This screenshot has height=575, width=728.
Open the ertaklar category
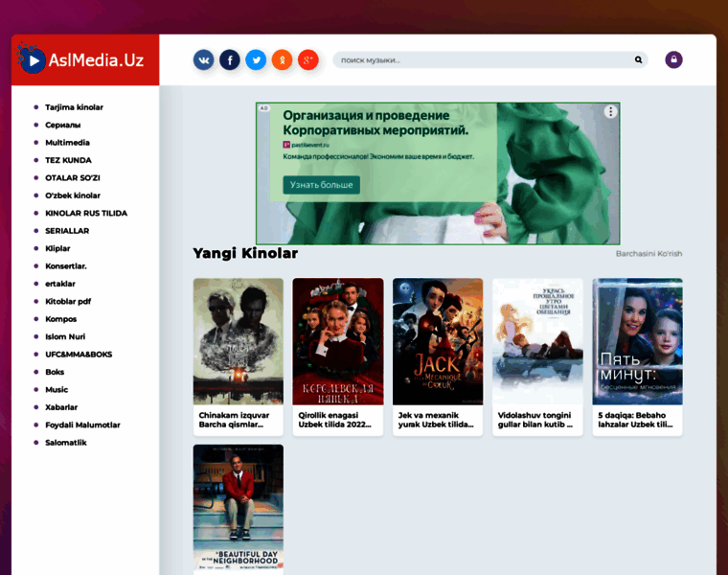pos(60,284)
